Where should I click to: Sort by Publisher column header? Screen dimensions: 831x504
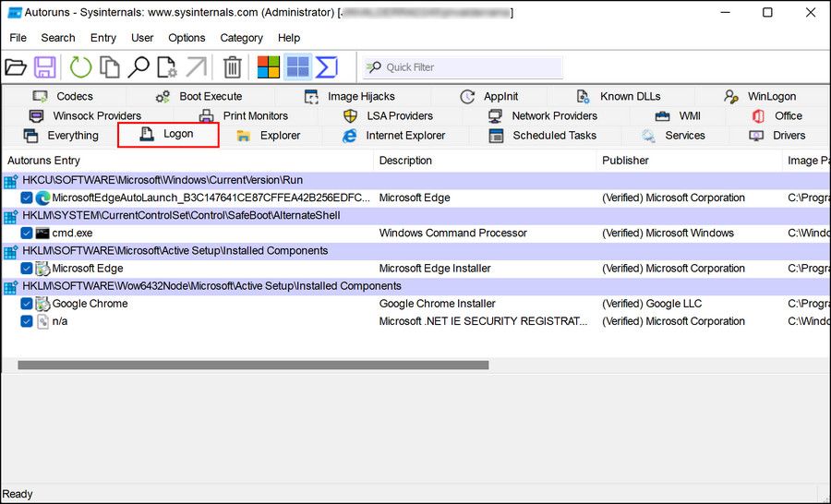(x=690, y=161)
